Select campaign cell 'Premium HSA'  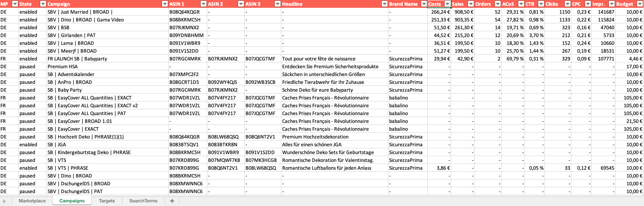107,66
